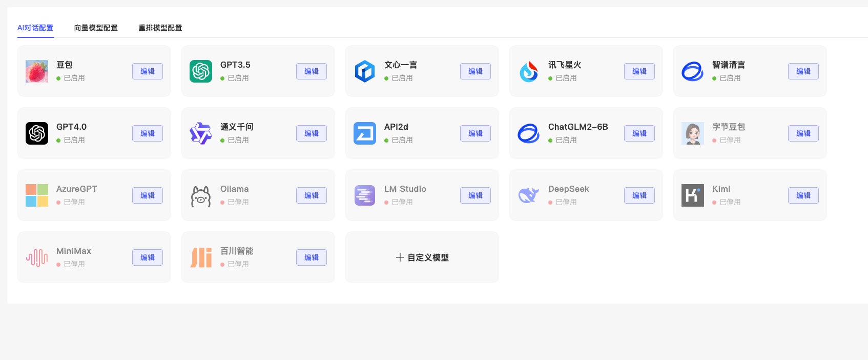
Task: Edit the GPT4.0 model settings
Action: click(x=148, y=133)
